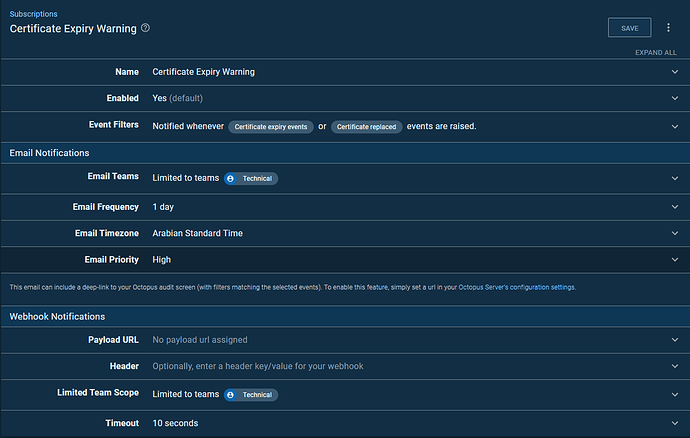Click the SAVE button

(x=629, y=28)
